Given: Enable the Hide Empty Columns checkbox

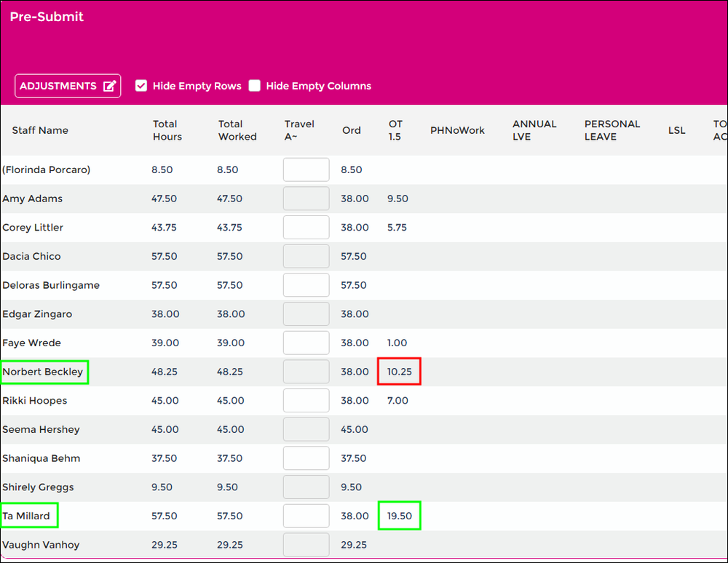Looking at the screenshot, I should pyautogui.click(x=254, y=86).
